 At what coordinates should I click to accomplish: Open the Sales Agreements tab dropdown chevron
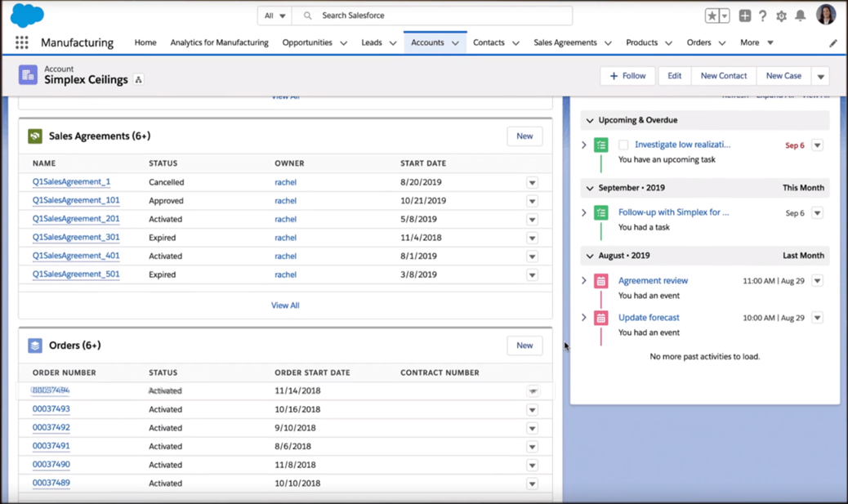click(x=608, y=42)
